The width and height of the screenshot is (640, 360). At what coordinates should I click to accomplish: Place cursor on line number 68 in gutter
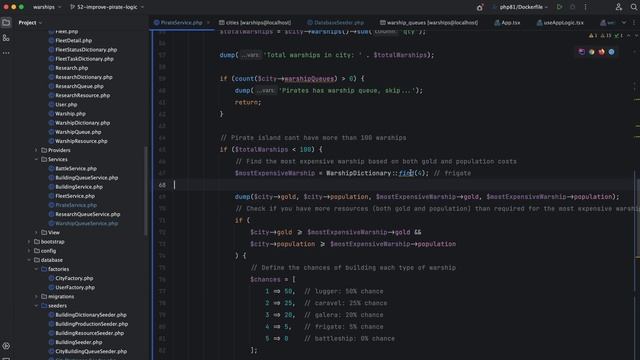[162, 185]
